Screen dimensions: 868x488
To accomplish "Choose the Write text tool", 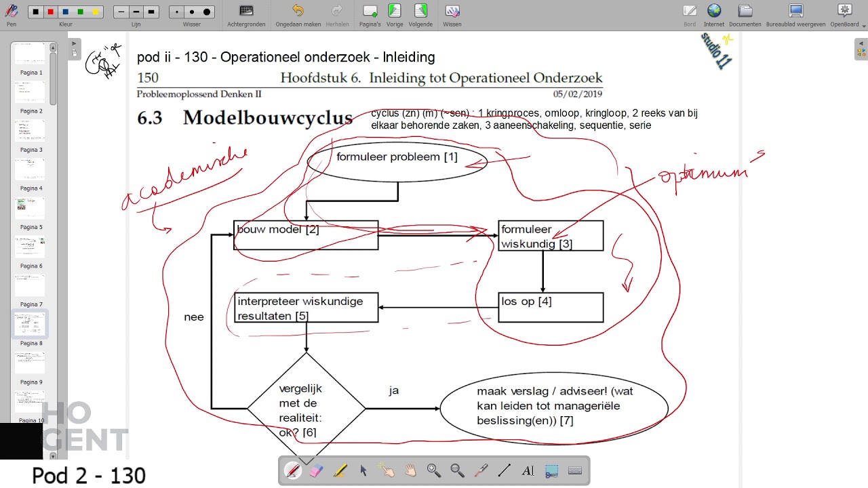I will [x=528, y=470].
